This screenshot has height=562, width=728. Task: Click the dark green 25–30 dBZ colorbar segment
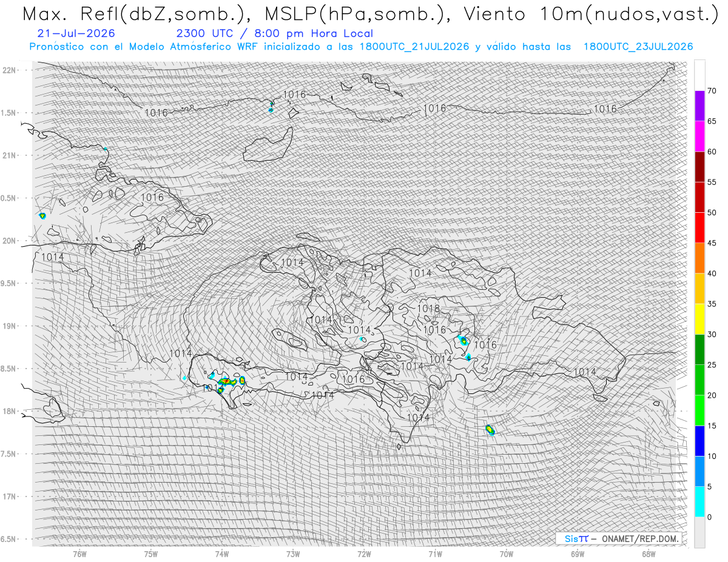coord(699,350)
